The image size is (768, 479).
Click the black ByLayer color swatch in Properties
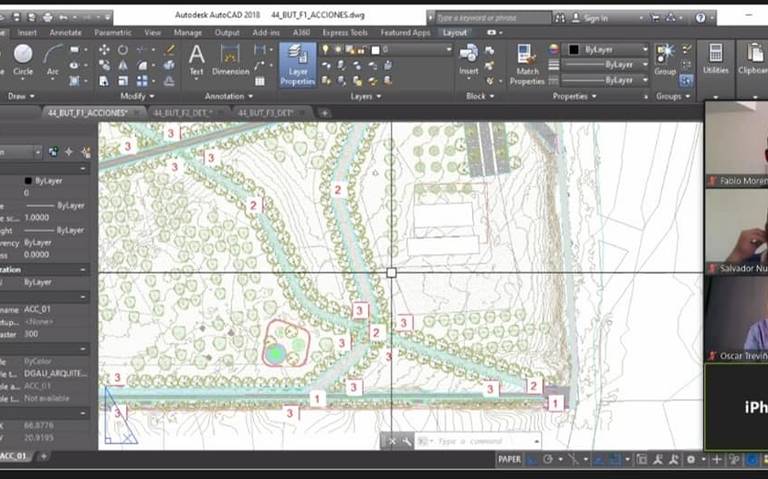pos(28,179)
